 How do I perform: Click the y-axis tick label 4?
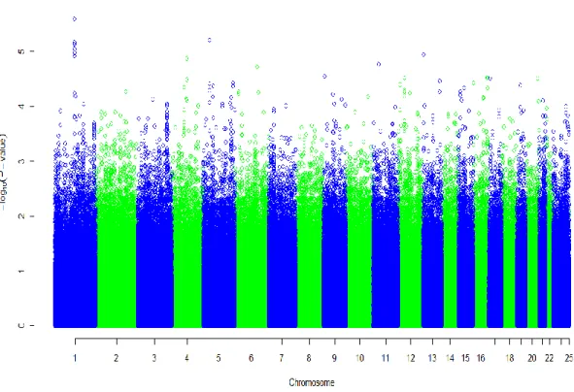21,107
